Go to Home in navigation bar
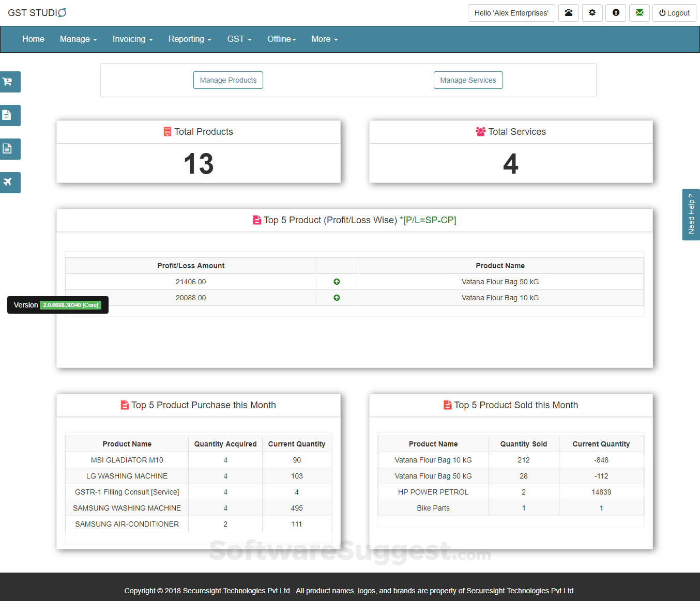The image size is (700, 601). tap(33, 39)
